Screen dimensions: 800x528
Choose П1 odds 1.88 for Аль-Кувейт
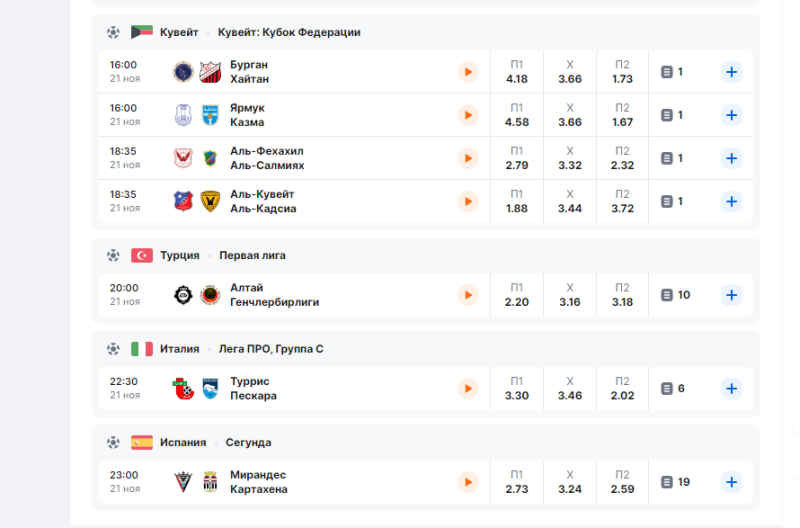tap(517, 201)
